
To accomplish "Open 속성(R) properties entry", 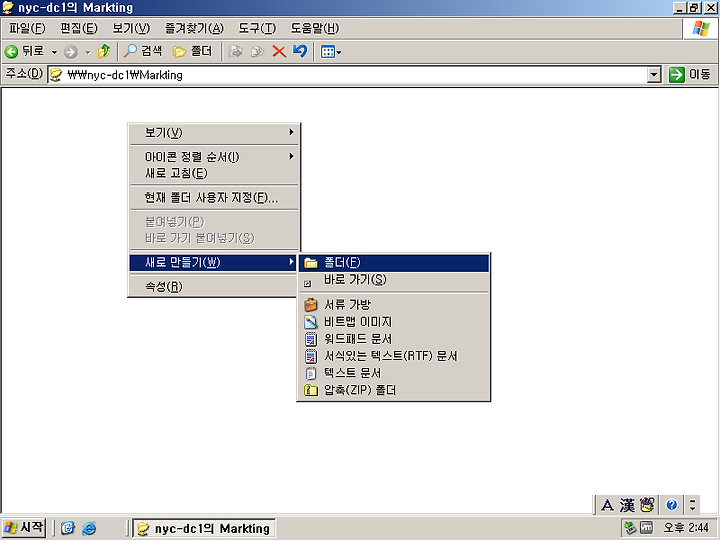I will pyautogui.click(x=214, y=287).
